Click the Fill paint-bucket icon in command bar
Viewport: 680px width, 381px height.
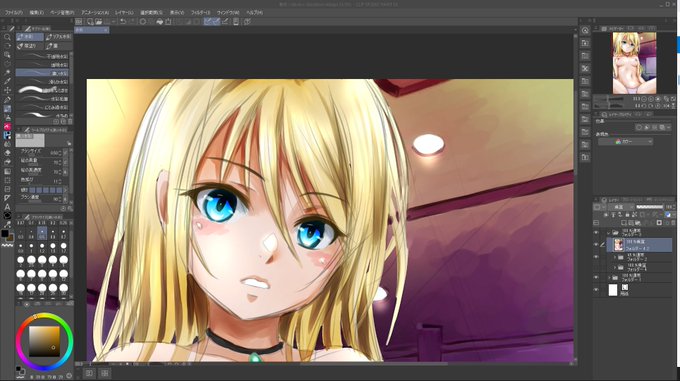pyautogui.click(x=160, y=21)
